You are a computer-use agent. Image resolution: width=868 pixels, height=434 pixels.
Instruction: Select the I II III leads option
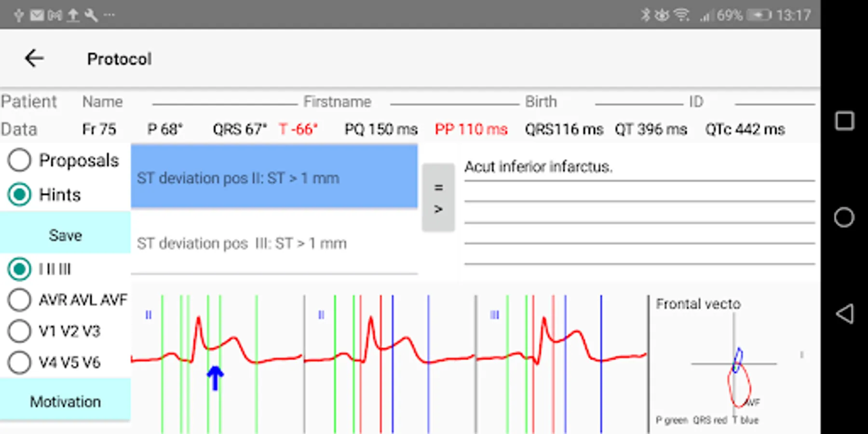point(19,269)
